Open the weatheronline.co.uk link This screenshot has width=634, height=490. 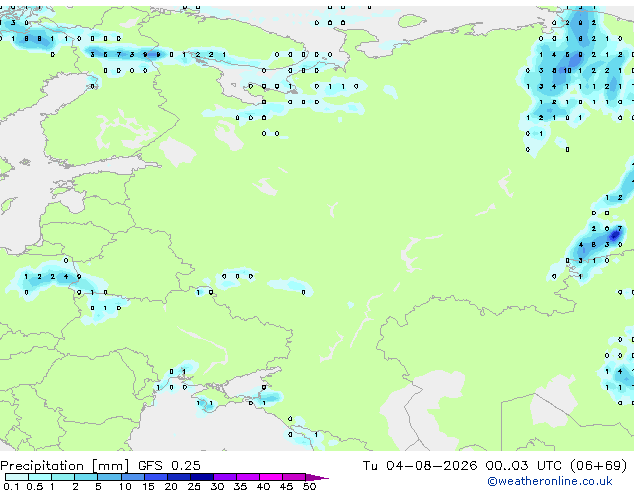pyautogui.click(x=550, y=481)
